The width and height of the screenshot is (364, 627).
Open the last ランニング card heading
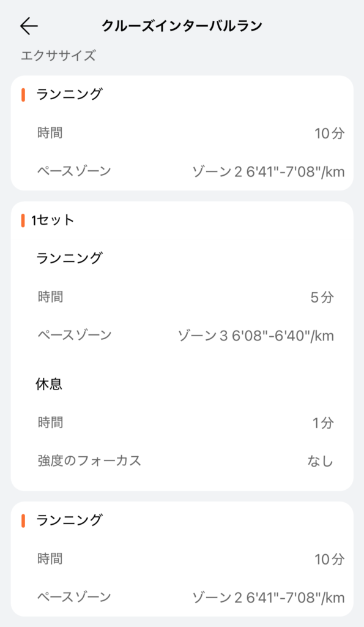tap(70, 520)
